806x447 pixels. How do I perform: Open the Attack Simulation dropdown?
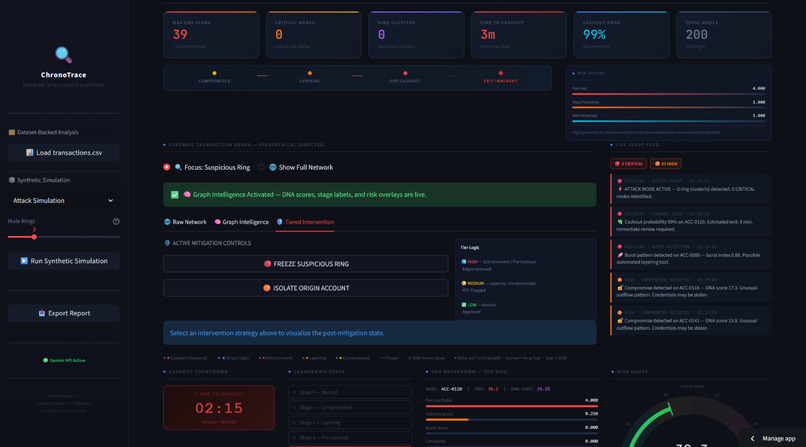pyautogui.click(x=64, y=200)
